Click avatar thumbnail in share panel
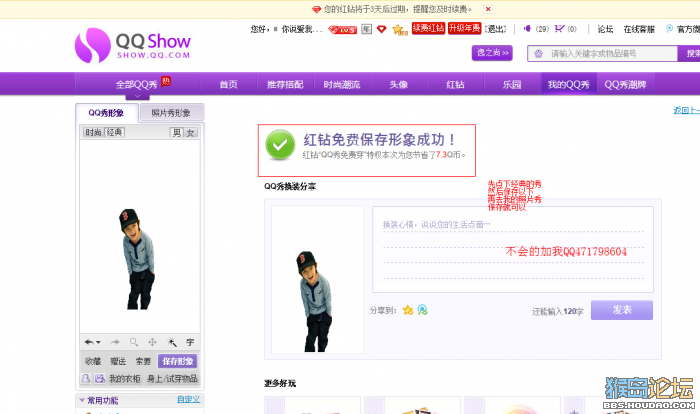 coord(317,280)
